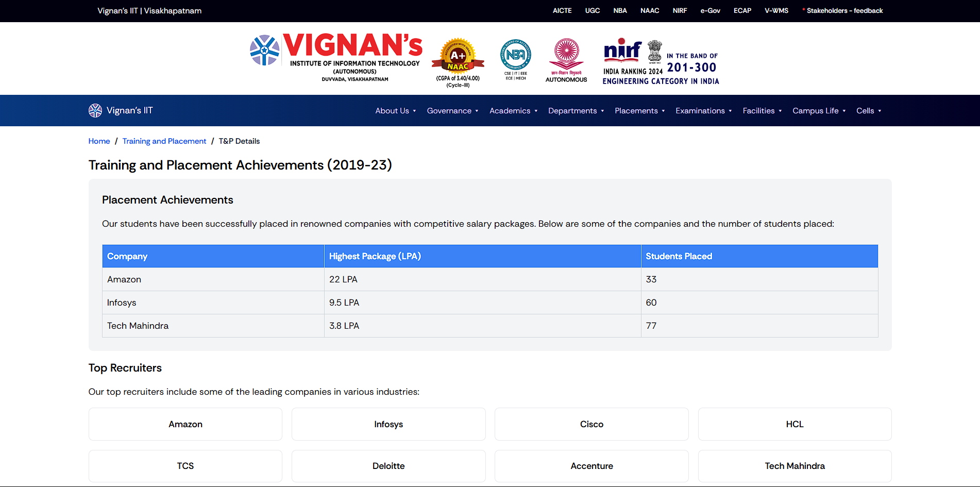This screenshot has height=487, width=980.
Task: Expand the Cells dropdown menu
Action: point(869,110)
